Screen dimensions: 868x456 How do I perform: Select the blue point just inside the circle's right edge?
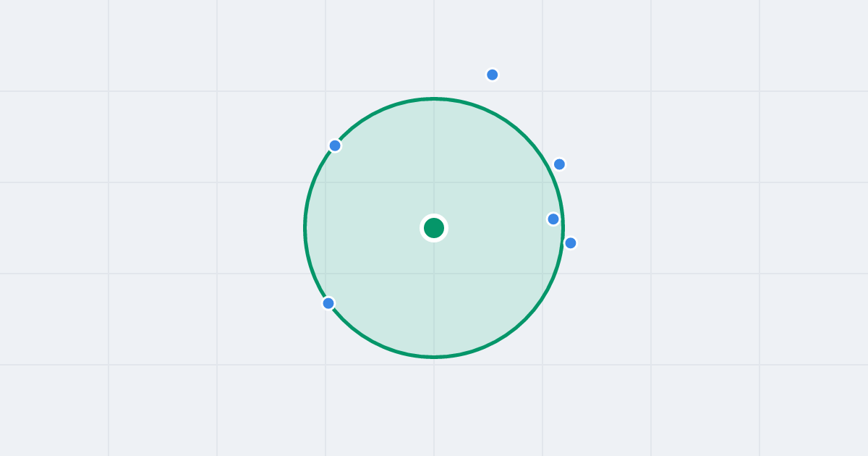point(553,219)
